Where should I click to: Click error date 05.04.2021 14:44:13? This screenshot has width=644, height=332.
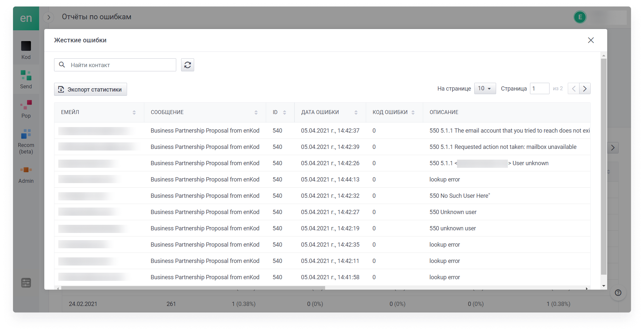(330, 180)
